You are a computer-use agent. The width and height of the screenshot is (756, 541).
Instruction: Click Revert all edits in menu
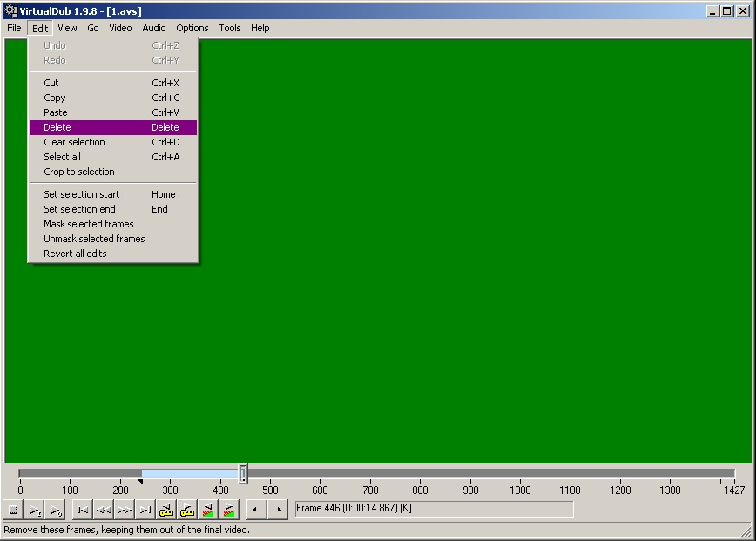[75, 254]
